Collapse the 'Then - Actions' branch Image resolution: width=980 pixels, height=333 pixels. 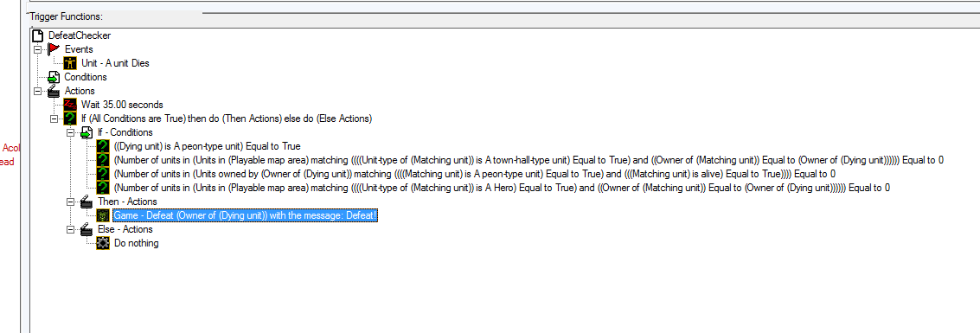pyautogui.click(x=71, y=202)
